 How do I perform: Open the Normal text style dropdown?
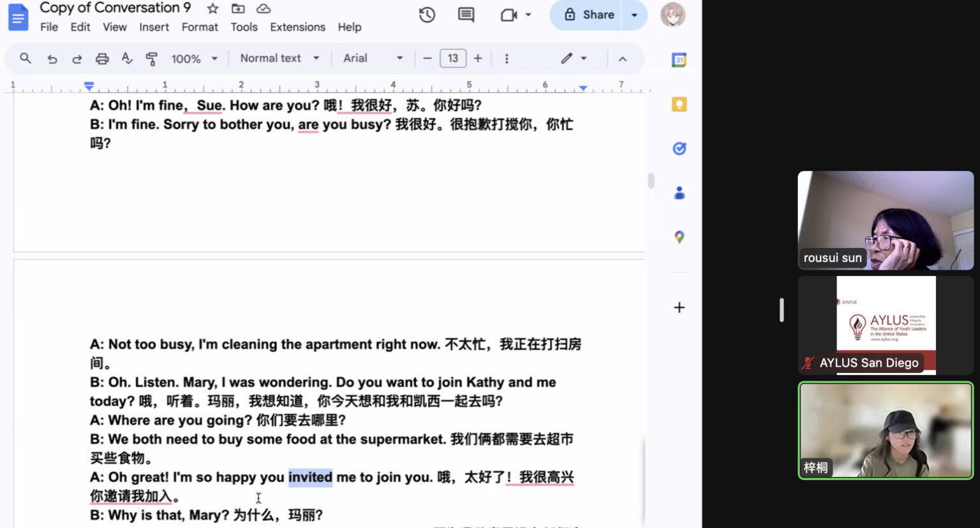point(279,58)
